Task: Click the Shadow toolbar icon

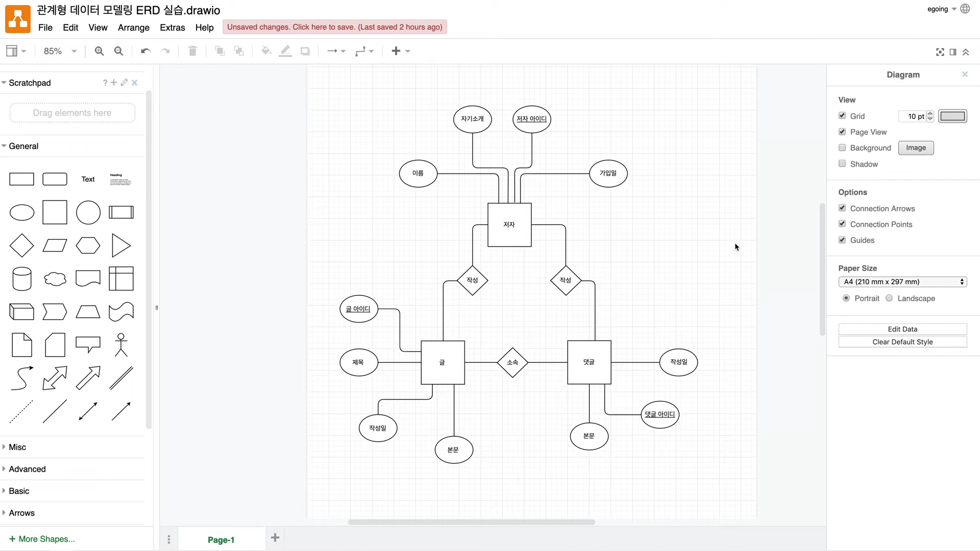Action: click(305, 51)
